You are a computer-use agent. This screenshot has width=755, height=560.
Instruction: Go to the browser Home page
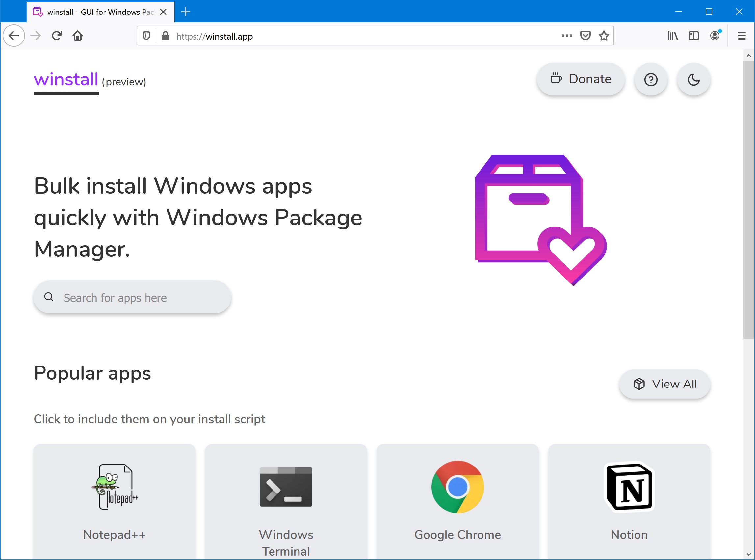[78, 36]
